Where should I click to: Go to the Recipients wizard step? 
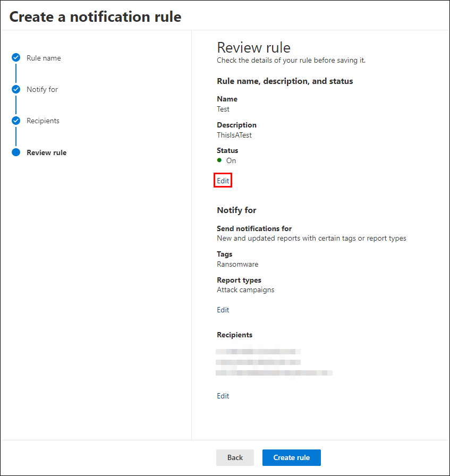tap(43, 121)
